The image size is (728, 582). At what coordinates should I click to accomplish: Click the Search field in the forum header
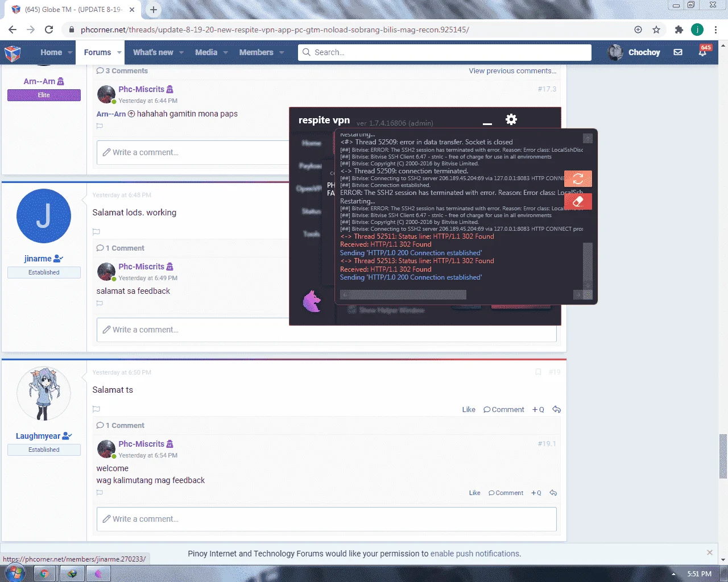[x=445, y=52]
